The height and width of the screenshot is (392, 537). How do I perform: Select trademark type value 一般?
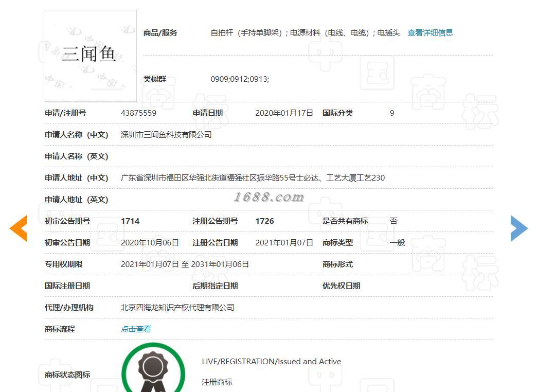[397, 243]
